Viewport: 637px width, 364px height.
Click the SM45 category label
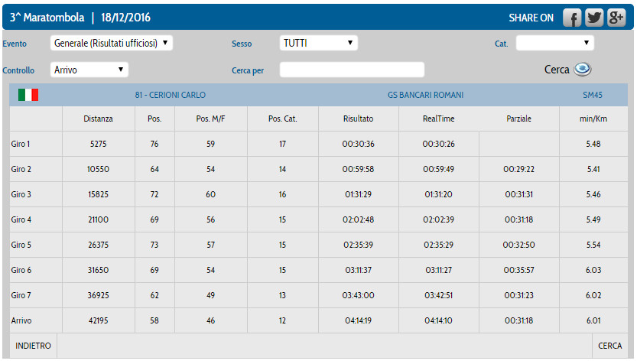tap(593, 96)
